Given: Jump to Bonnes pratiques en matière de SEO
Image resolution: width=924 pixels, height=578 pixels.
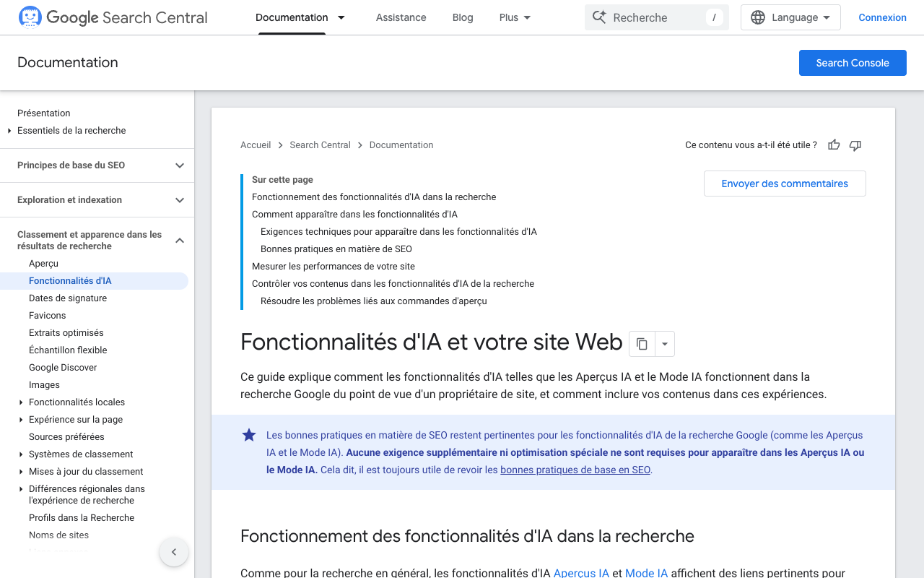Looking at the screenshot, I should [336, 249].
